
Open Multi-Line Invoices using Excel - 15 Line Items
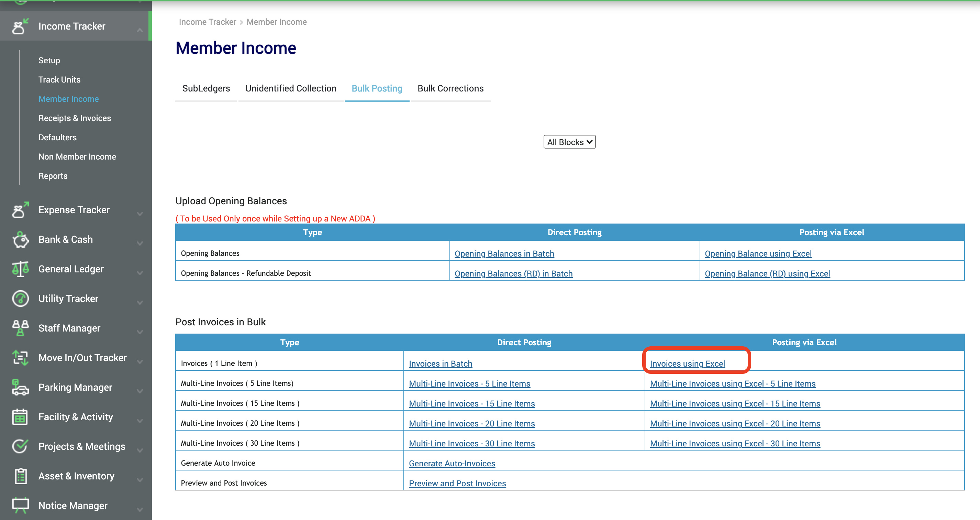735,403
